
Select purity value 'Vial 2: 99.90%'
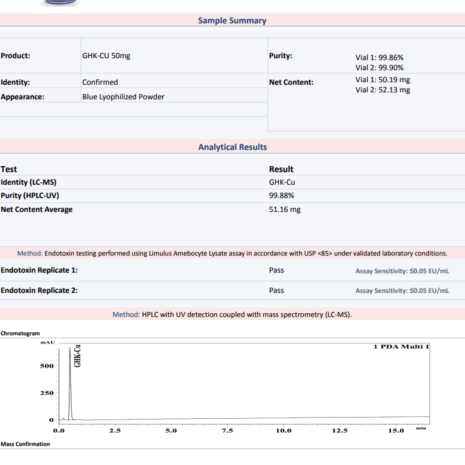click(x=379, y=68)
